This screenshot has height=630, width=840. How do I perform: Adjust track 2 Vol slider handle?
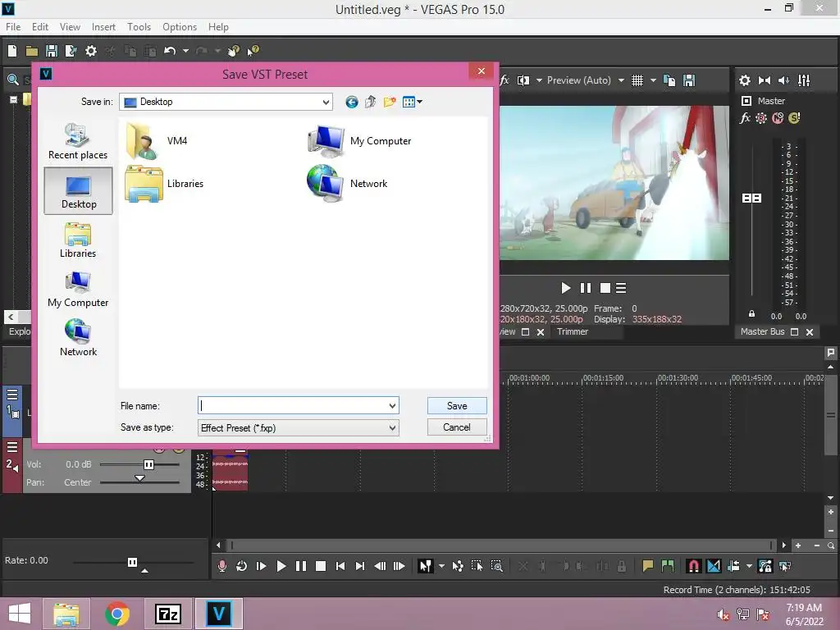(149, 464)
